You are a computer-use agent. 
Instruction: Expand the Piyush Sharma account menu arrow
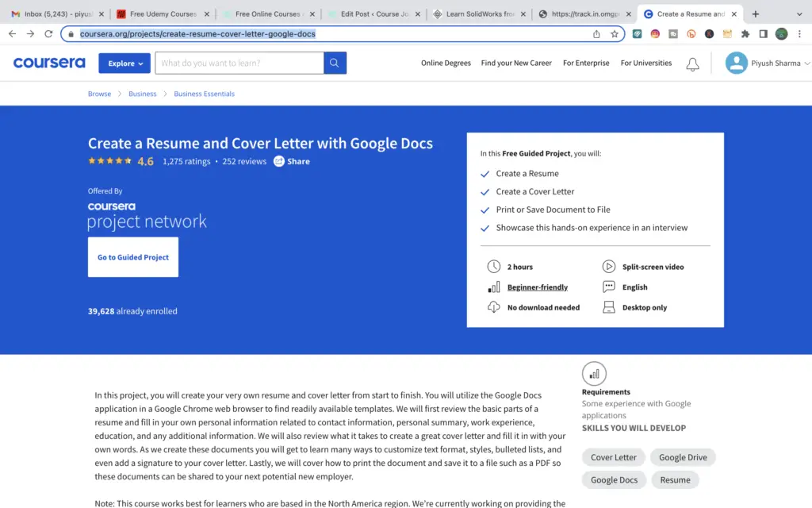pyautogui.click(x=806, y=63)
